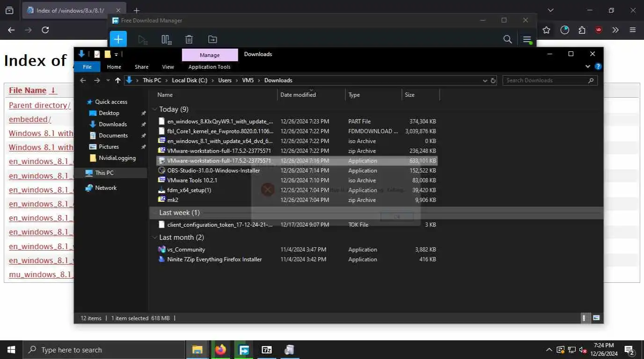Open the embedded/ directory link
644x359 pixels.
(30, 119)
